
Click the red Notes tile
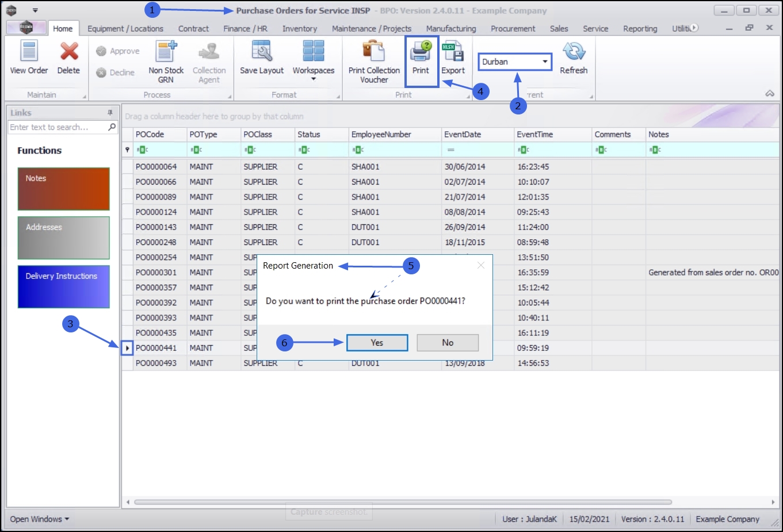pos(63,189)
